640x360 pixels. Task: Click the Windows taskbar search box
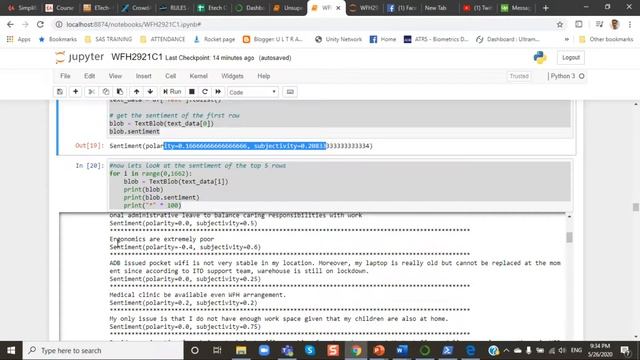point(103,350)
